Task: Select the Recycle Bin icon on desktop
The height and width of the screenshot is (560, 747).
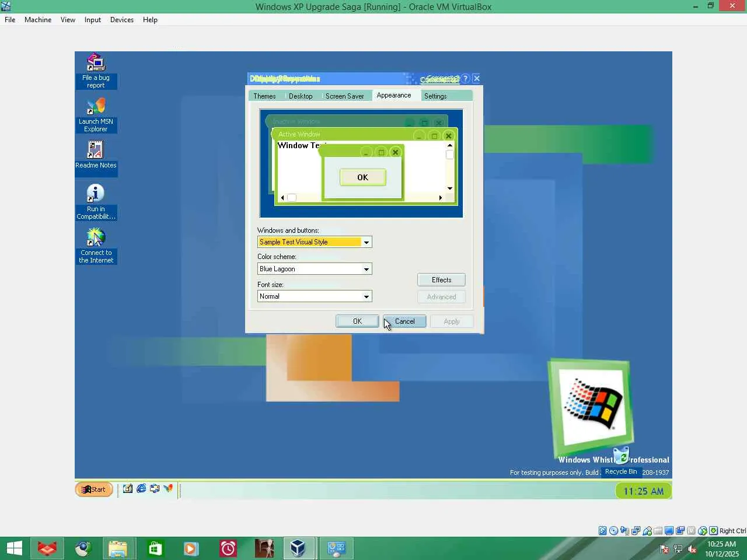Action: click(621, 462)
